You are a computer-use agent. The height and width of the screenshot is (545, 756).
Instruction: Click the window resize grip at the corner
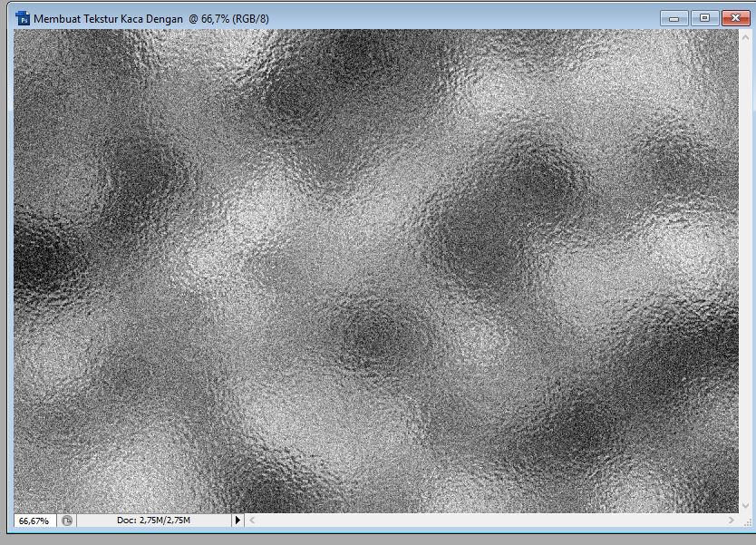tap(746, 521)
